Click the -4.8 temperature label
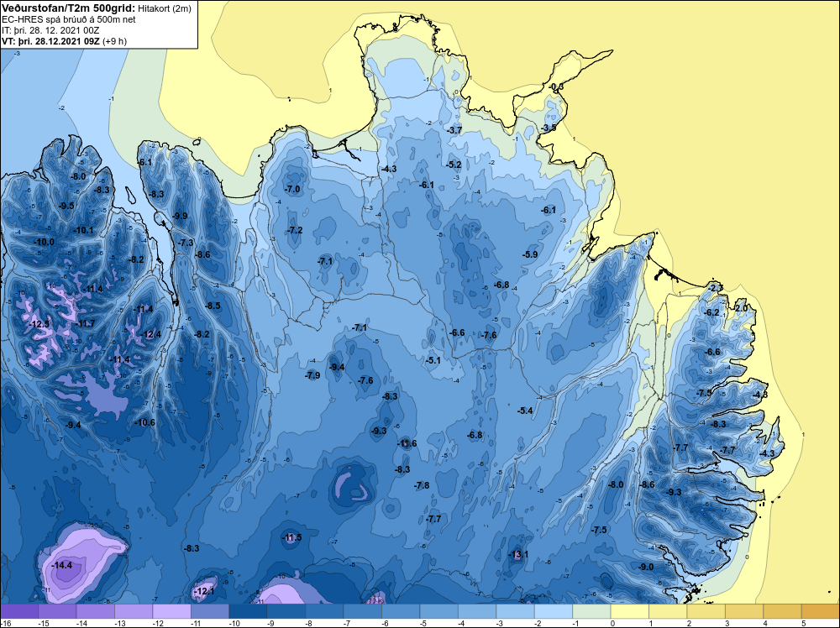The width and height of the screenshot is (840, 628). (760, 395)
